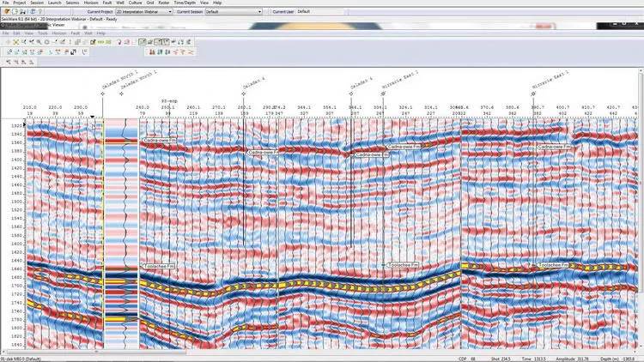Open the Current Project dropdown
Viewport: 644px width, 362px height.
(x=144, y=12)
